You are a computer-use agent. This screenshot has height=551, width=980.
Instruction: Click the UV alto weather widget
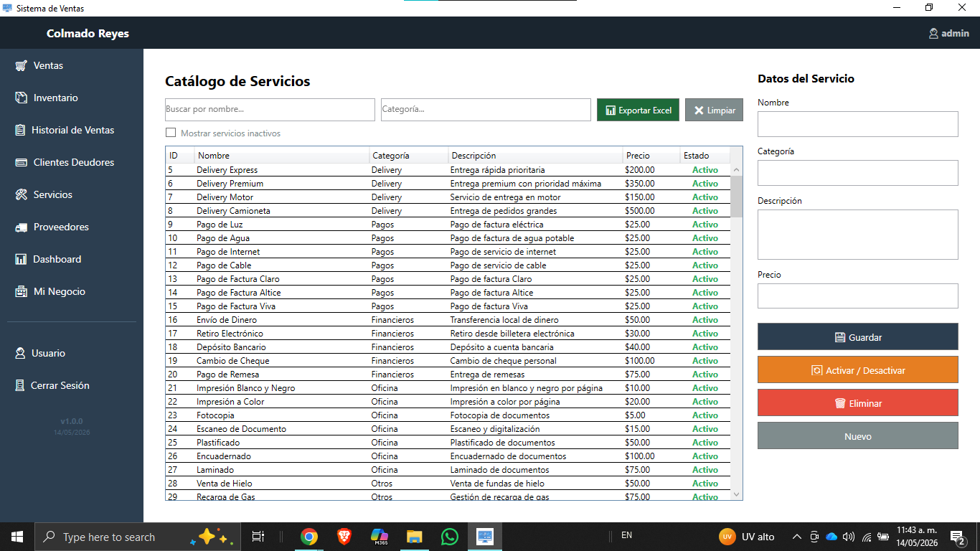pos(748,537)
